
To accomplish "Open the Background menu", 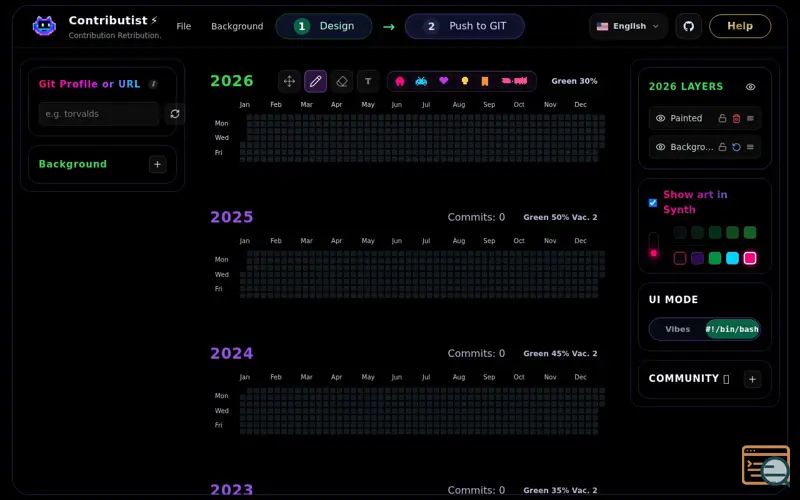I will [237, 26].
